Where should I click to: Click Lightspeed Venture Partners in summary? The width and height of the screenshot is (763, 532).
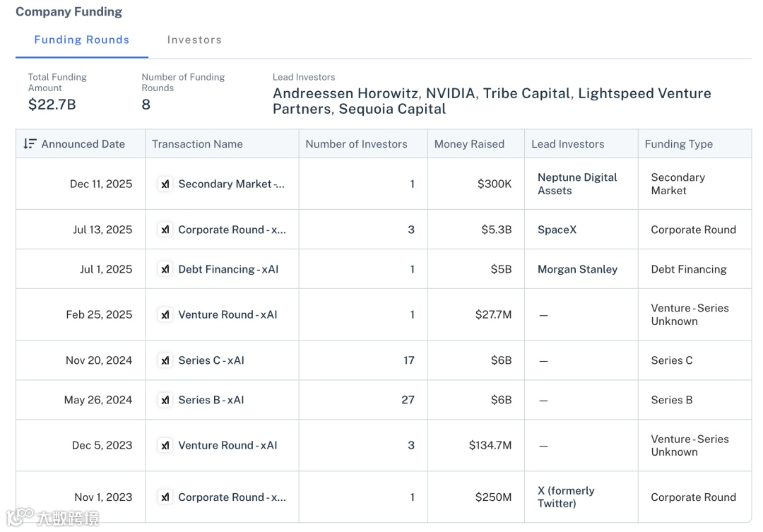click(492, 101)
